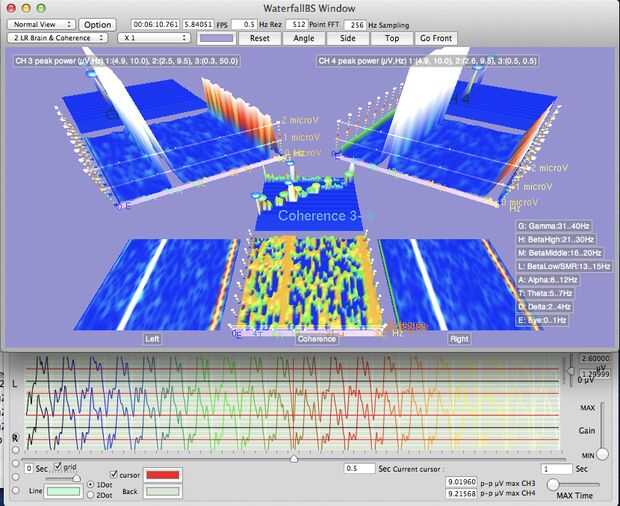Switch to the Side view

point(348,38)
